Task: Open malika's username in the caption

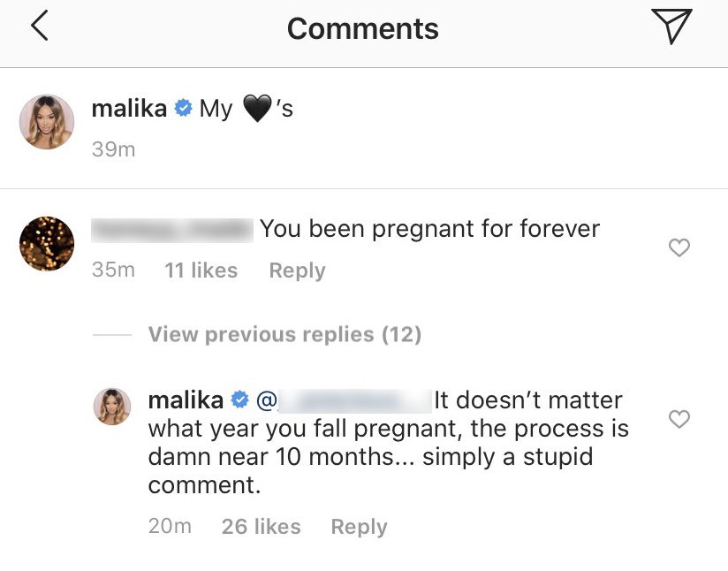Action: coord(129,108)
